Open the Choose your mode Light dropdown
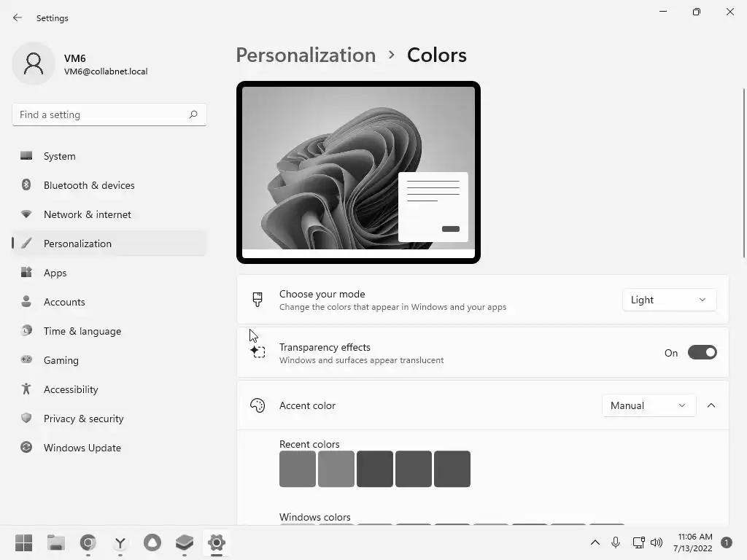The height and width of the screenshot is (560, 747). pyautogui.click(x=669, y=300)
